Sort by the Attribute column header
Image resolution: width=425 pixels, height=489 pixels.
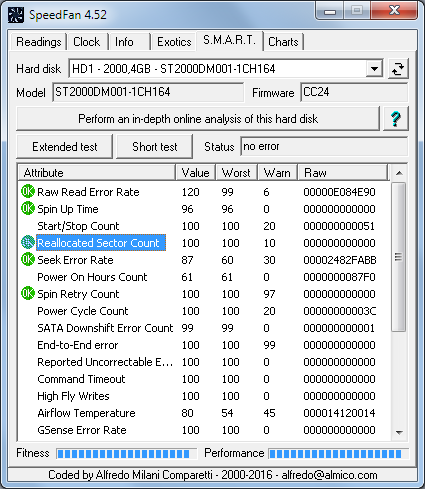pos(97,173)
